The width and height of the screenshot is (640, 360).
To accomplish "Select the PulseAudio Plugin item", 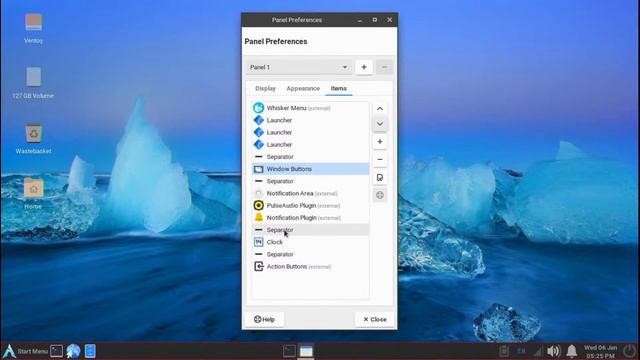I will tap(311, 206).
